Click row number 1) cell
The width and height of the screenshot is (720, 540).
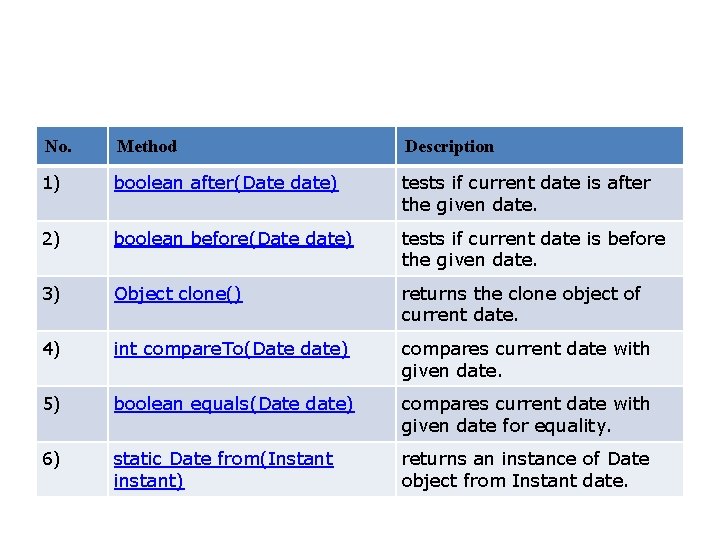[x=52, y=183]
